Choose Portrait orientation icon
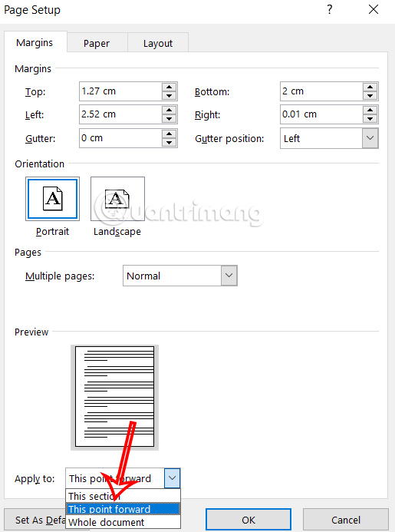Viewport: 395px width, 532px height. [53, 199]
